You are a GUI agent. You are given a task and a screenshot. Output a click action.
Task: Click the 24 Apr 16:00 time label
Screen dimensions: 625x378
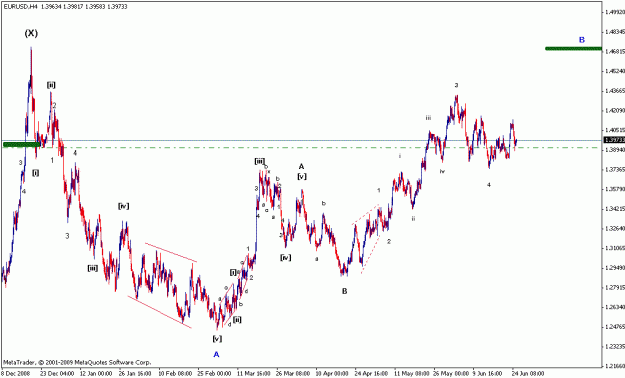tap(371, 374)
